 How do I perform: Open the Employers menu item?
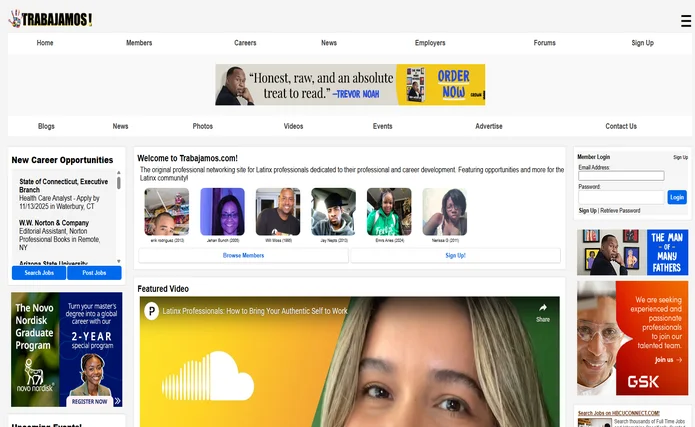(430, 43)
